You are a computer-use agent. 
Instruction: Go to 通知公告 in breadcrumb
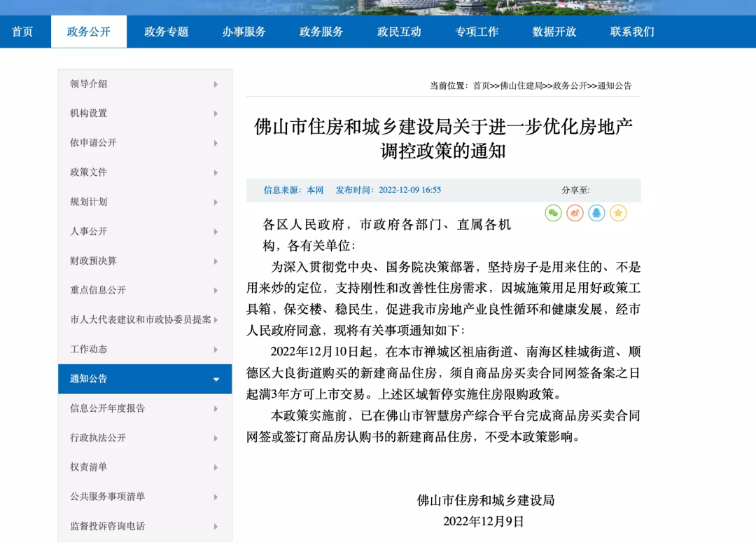click(x=615, y=86)
